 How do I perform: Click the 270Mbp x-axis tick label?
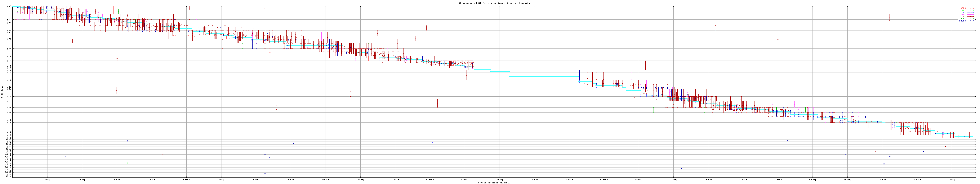pyautogui.click(x=951, y=179)
